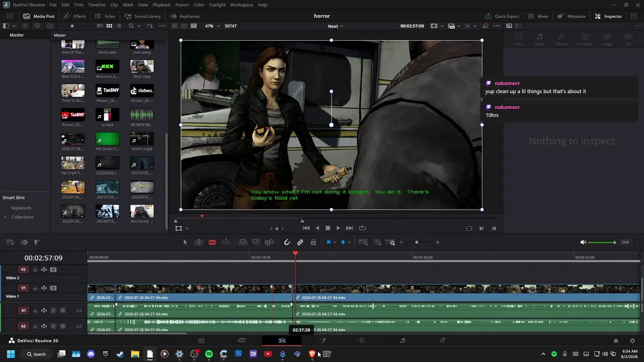Click the Dynamic Trim Mode tool
The width and height of the screenshot is (644, 362).
click(x=226, y=242)
